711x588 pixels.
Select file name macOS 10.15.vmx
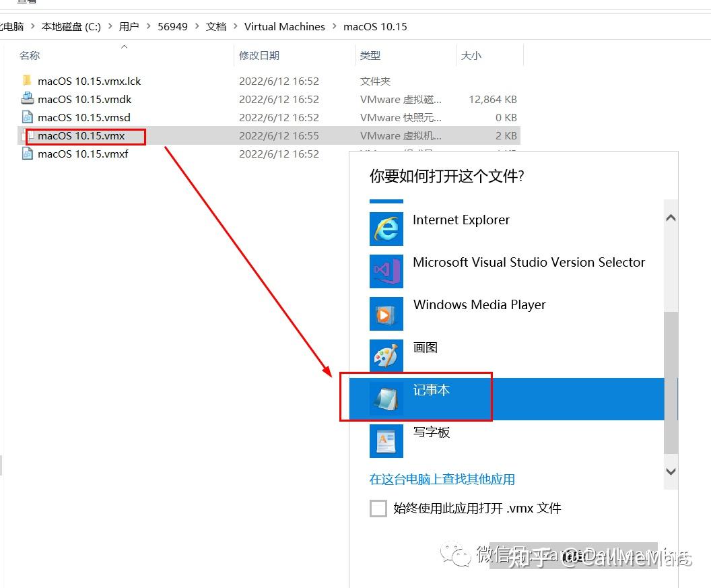(x=81, y=135)
